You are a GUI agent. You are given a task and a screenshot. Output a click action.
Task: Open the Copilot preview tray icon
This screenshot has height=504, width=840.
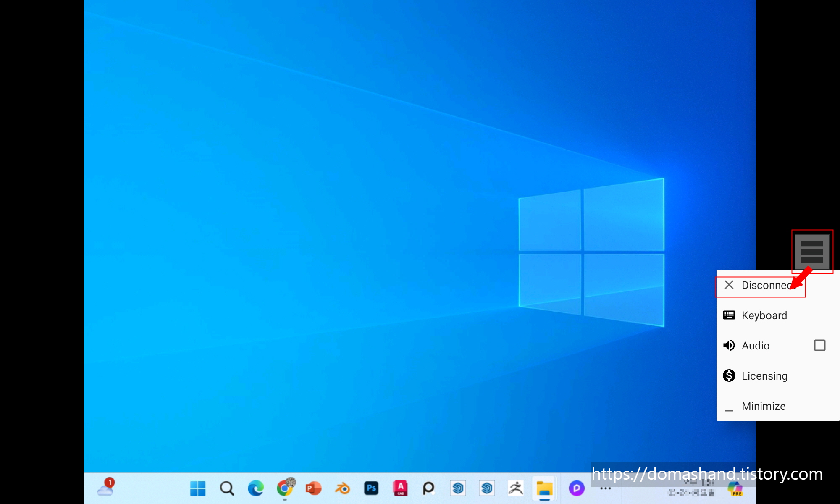tap(735, 489)
